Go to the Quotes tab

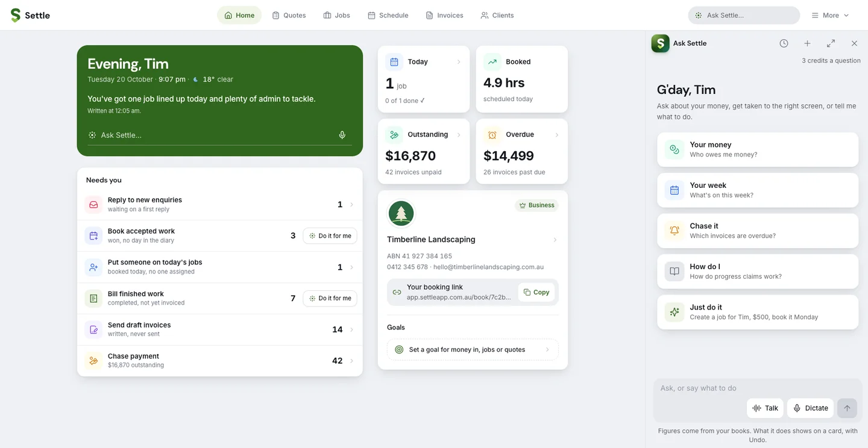289,15
